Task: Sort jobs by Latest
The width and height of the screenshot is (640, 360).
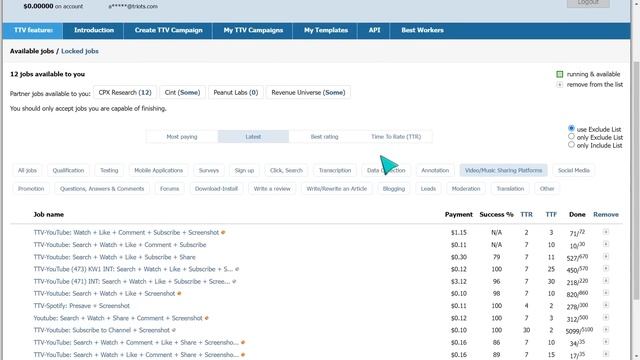Action: [253, 137]
